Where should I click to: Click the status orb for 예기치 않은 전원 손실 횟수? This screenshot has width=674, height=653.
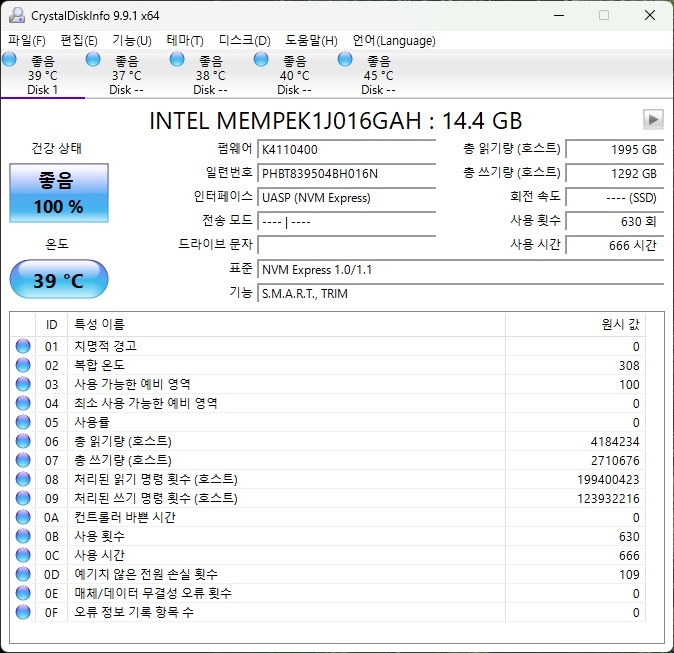[23, 574]
